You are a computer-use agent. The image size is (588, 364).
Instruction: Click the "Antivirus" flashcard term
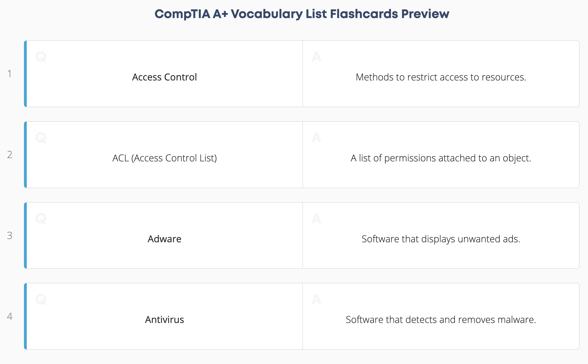pyautogui.click(x=164, y=320)
